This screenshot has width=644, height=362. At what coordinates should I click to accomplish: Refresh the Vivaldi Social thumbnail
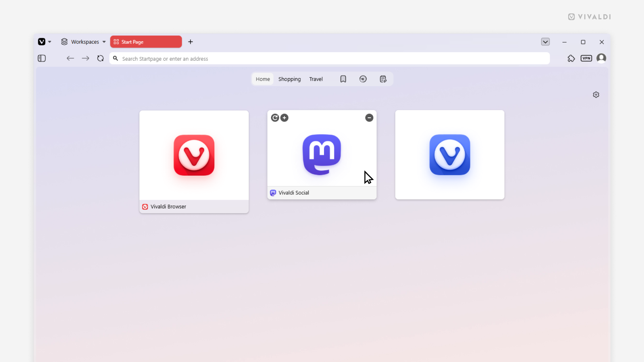tap(275, 118)
